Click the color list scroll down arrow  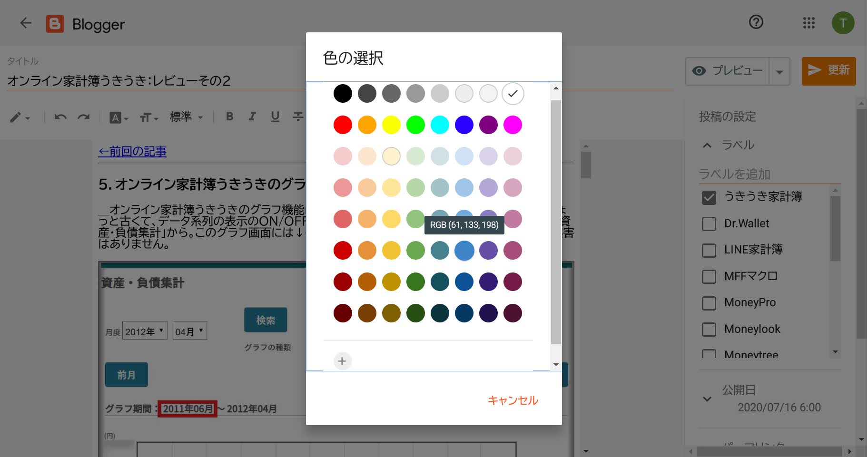556,365
